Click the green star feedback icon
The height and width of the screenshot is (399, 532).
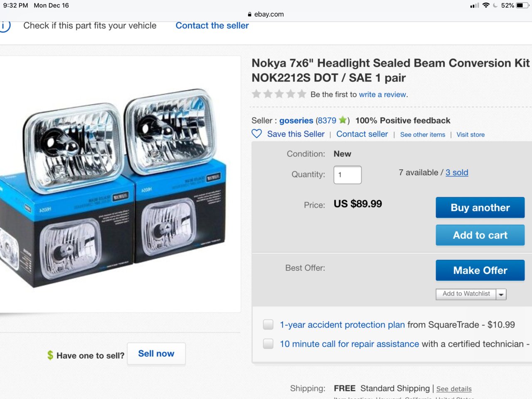click(x=342, y=120)
